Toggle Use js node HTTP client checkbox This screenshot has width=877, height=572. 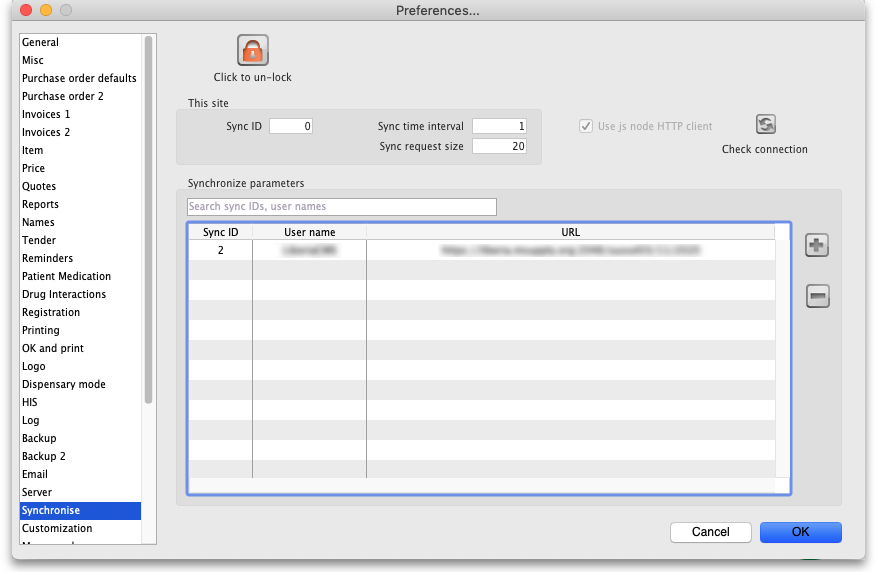pos(586,127)
